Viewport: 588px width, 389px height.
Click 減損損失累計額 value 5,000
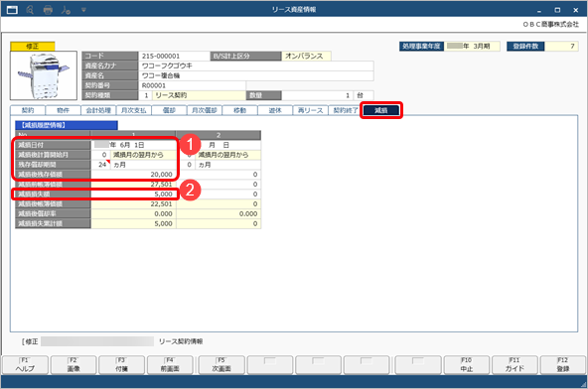click(x=133, y=223)
